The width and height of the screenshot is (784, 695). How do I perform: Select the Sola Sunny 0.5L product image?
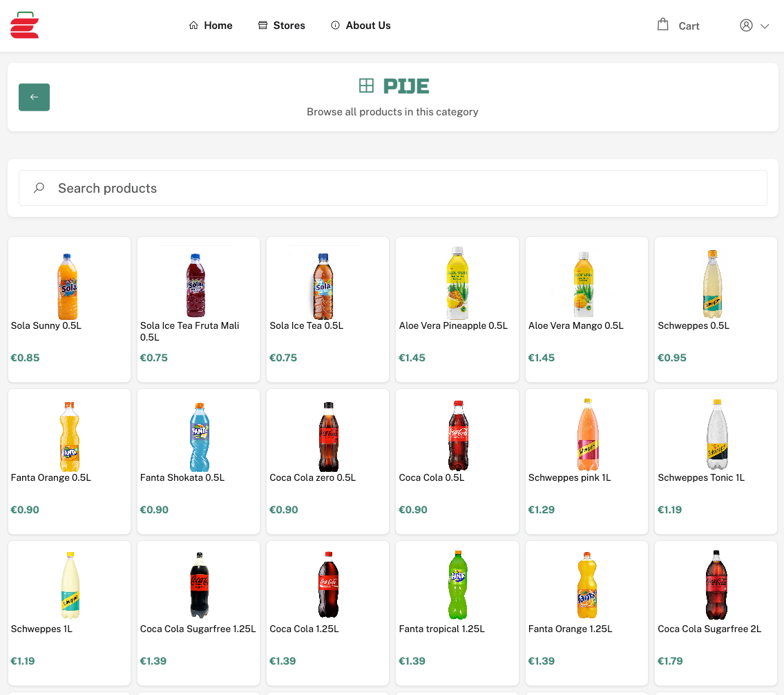pyautogui.click(x=68, y=286)
